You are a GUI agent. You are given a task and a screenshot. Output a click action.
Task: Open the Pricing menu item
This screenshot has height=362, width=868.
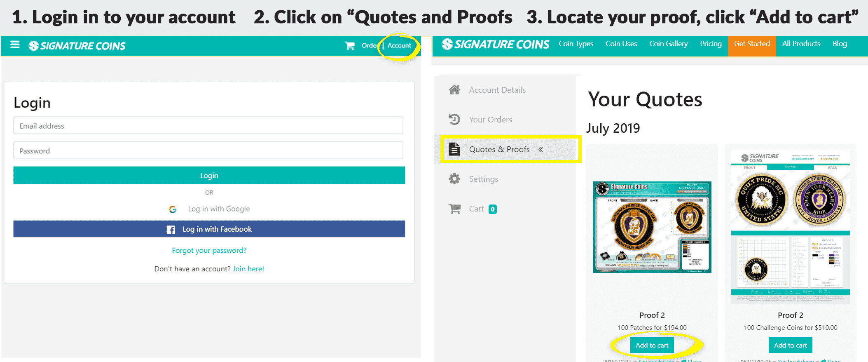point(711,44)
